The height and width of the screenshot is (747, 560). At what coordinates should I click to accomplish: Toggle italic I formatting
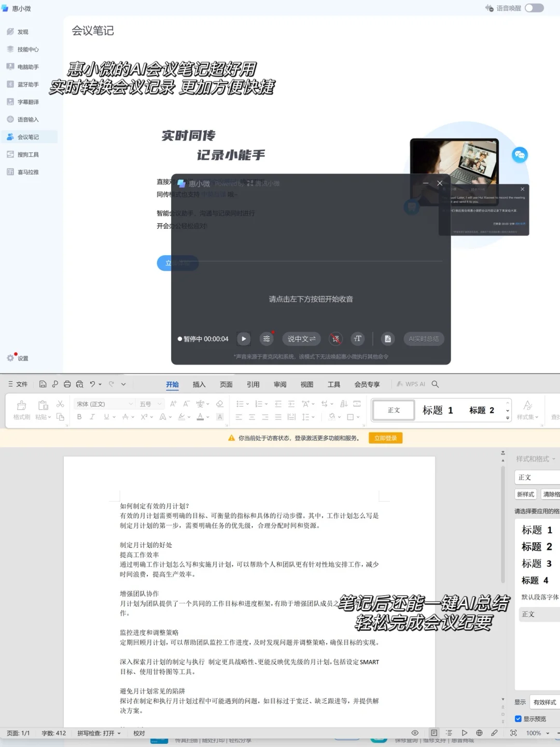(x=92, y=417)
